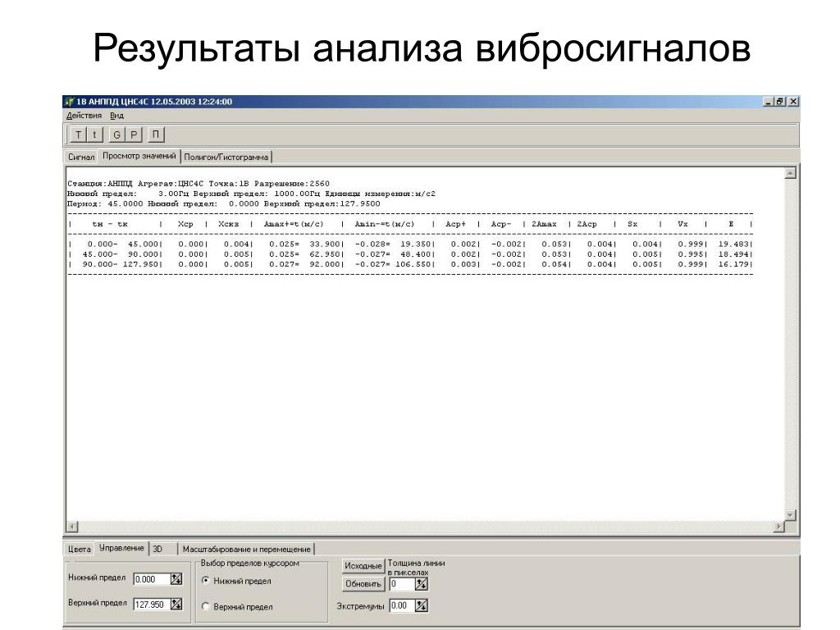This screenshot has width=840, height=630.
Task: Select the Верхний предел radio button
Action: tap(205, 606)
